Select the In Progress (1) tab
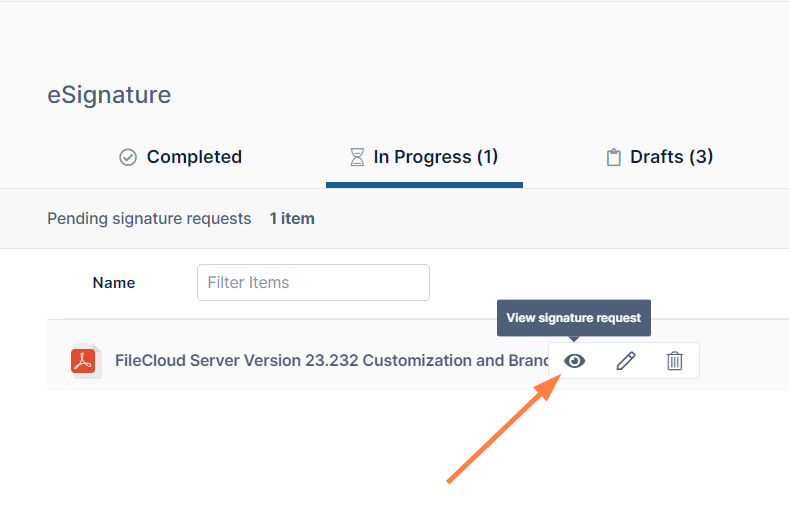789x523 pixels. point(435,158)
